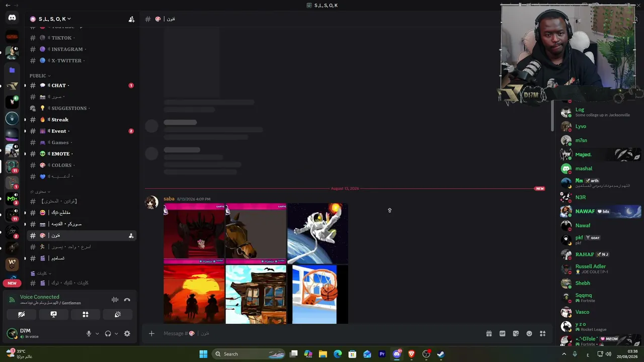The image size is (644, 362).
Task: Open the COLORS channel
Action: click(x=80, y=165)
